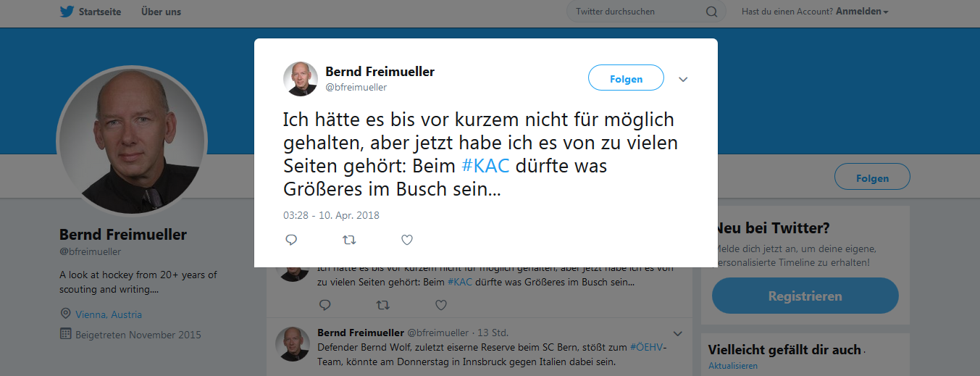Viewport: 980px width, 376px height.
Task: Click the Aktualisieren link under suggestions
Action: 733,366
